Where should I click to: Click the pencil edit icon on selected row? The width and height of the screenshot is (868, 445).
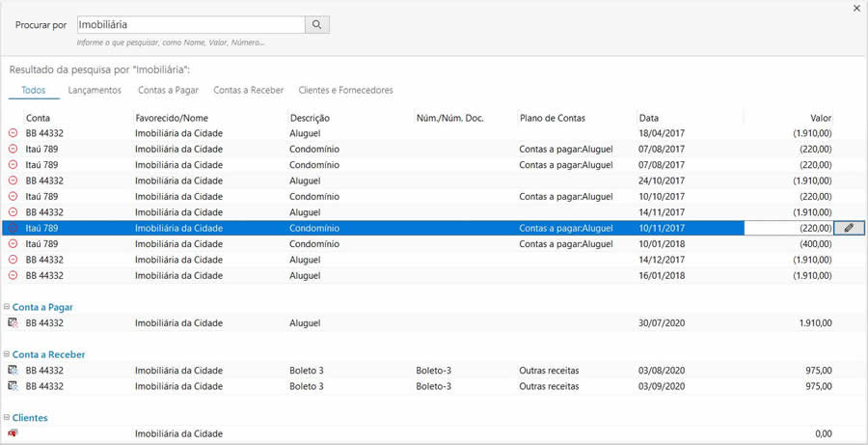tap(849, 229)
